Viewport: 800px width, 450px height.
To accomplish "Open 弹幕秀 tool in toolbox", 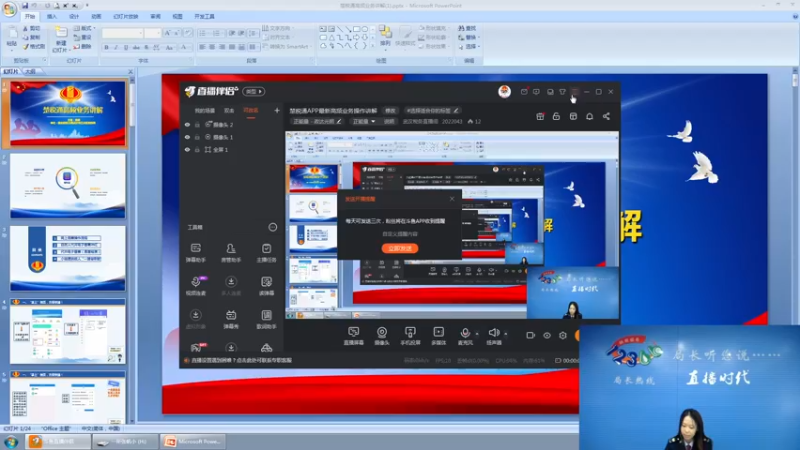I will pyautogui.click(x=231, y=319).
